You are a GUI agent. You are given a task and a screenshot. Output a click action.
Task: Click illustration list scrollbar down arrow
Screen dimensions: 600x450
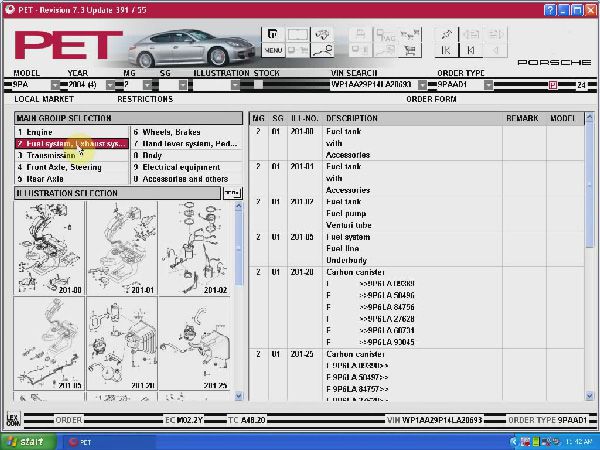click(x=238, y=396)
